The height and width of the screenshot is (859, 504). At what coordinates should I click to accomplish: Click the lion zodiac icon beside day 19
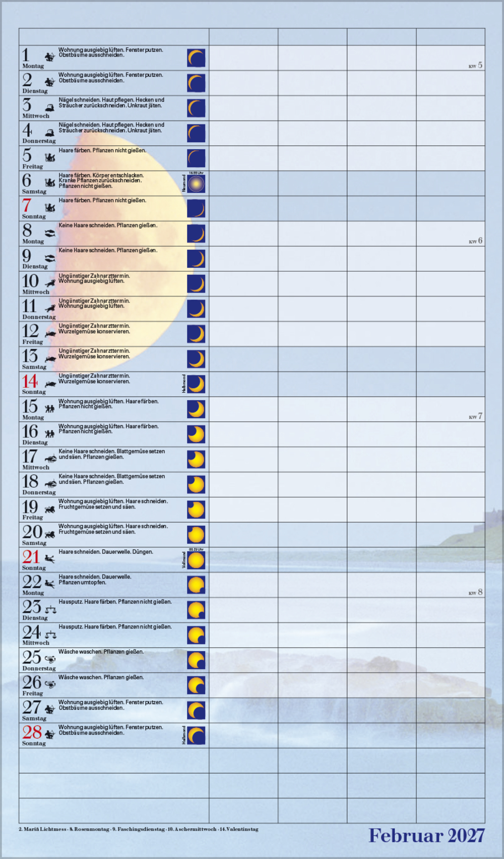(50, 509)
